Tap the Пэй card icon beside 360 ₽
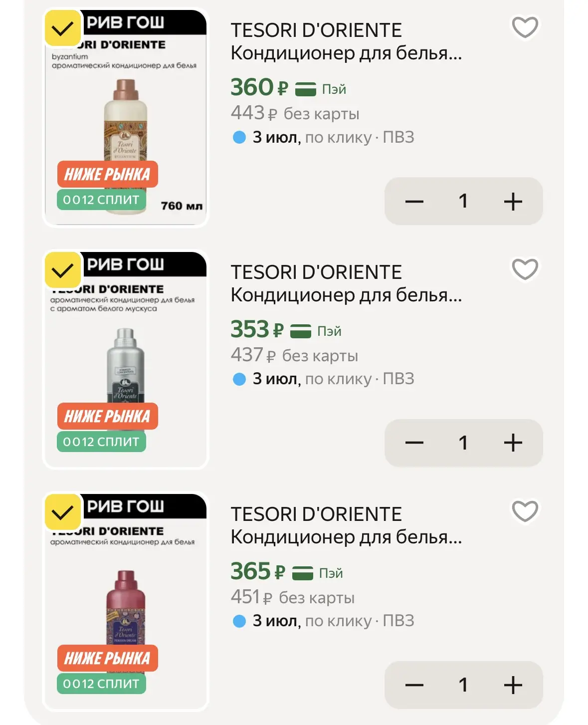588x725 pixels. (306, 89)
